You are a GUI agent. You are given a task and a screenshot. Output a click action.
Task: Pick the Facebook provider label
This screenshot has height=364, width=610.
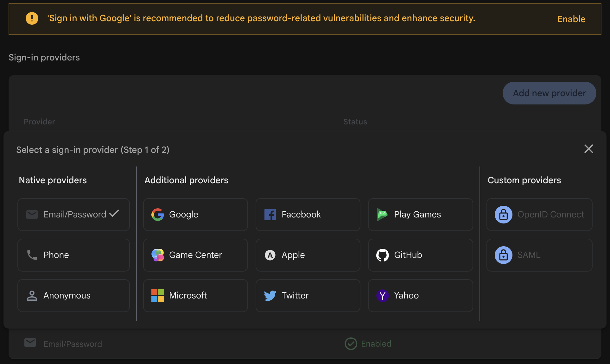pos(301,215)
